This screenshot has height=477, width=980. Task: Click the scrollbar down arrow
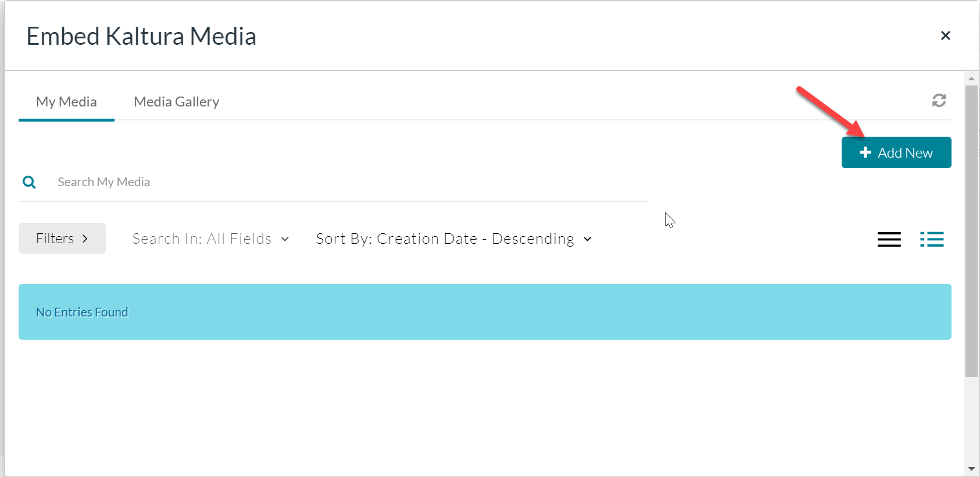point(971,469)
